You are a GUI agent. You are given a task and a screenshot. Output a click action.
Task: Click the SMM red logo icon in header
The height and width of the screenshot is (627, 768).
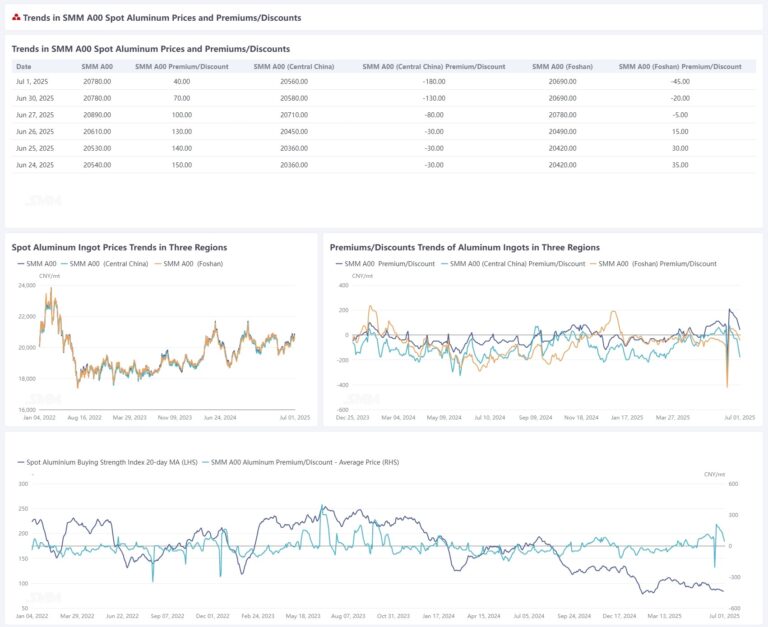[x=16, y=18]
